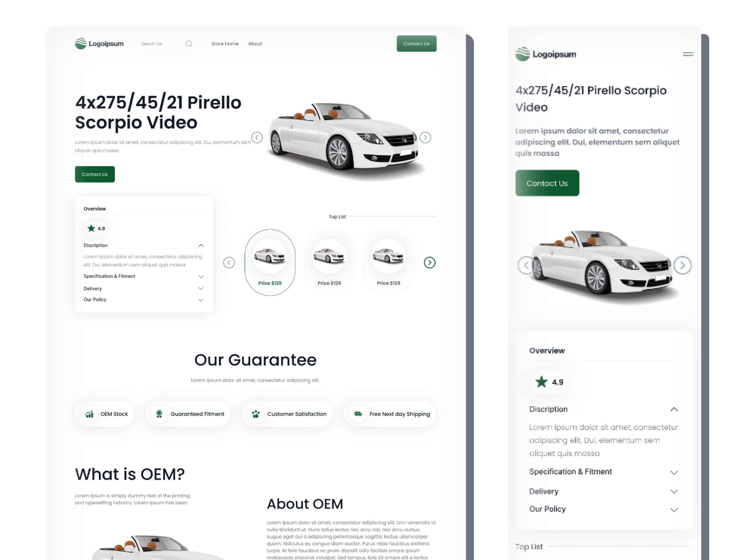747x560 pixels.
Task: Expand Our Policy in mobile overview
Action: point(674,510)
